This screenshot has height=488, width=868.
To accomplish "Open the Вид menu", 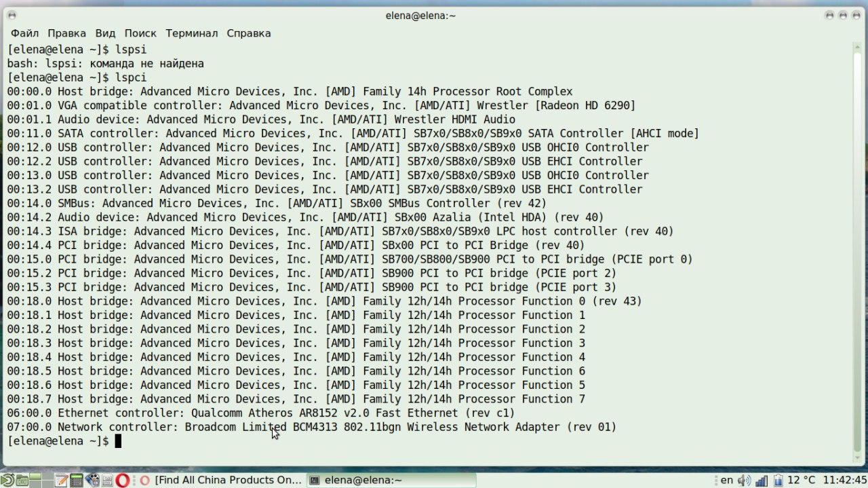I will click(x=105, y=33).
